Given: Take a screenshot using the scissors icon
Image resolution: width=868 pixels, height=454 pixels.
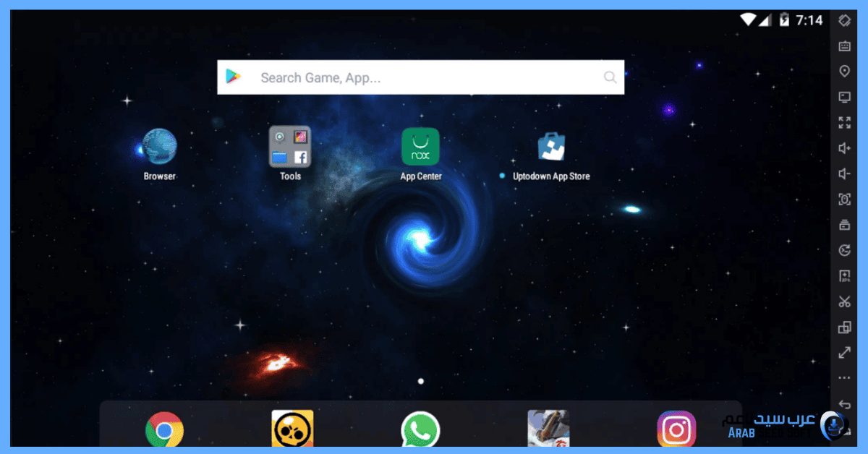Looking at the screenshot, I should click(x=844, y=302).
